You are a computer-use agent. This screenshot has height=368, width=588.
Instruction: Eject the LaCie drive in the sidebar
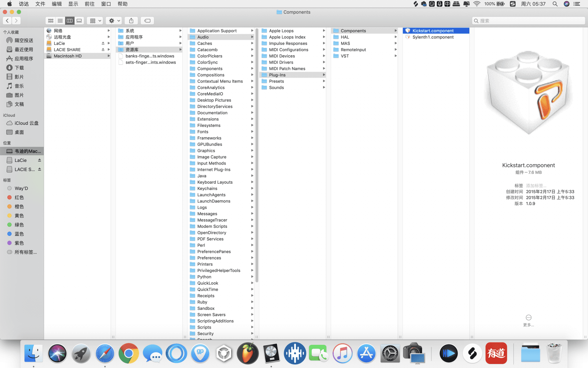pos(39,160)
